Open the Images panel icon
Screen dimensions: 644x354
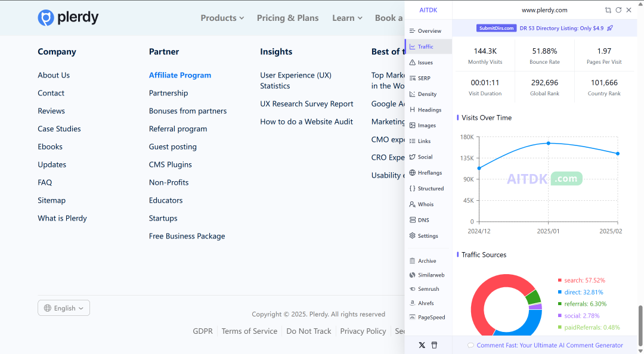413,125
